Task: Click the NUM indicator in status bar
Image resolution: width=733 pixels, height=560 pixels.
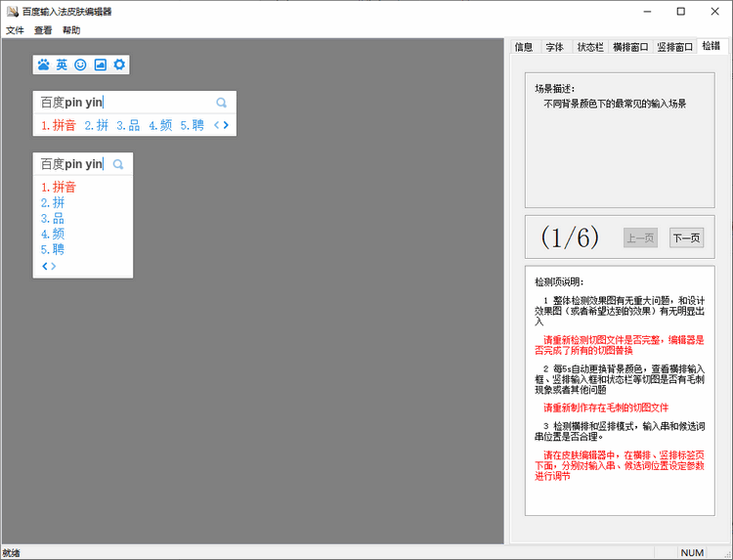Action: point(692,553)
